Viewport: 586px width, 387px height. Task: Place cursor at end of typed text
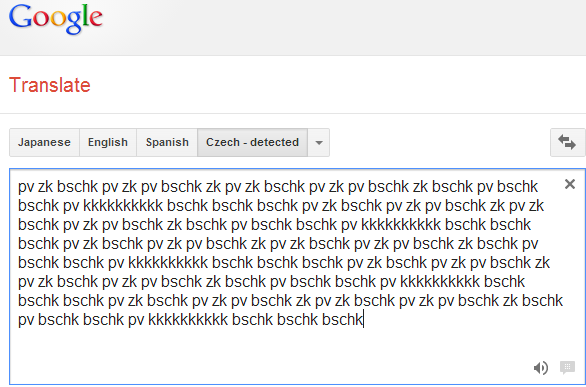point(364,320)
